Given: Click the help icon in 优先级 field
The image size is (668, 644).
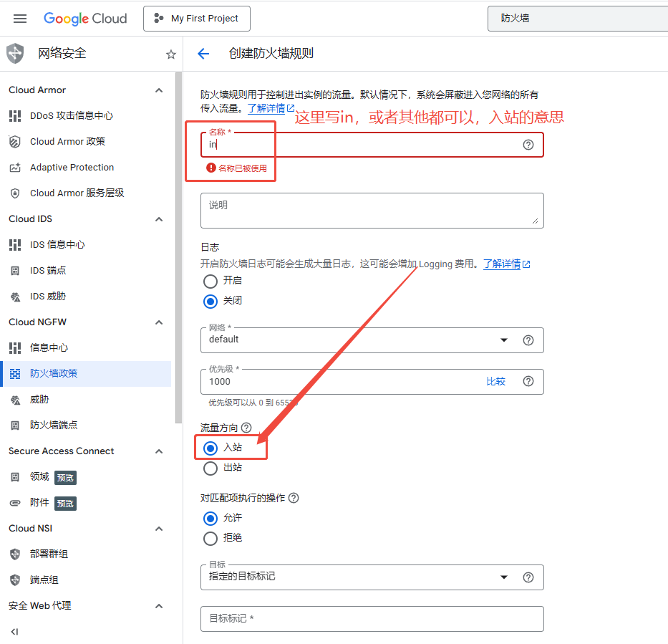Looking at the screenshot, I should [528, 381].
